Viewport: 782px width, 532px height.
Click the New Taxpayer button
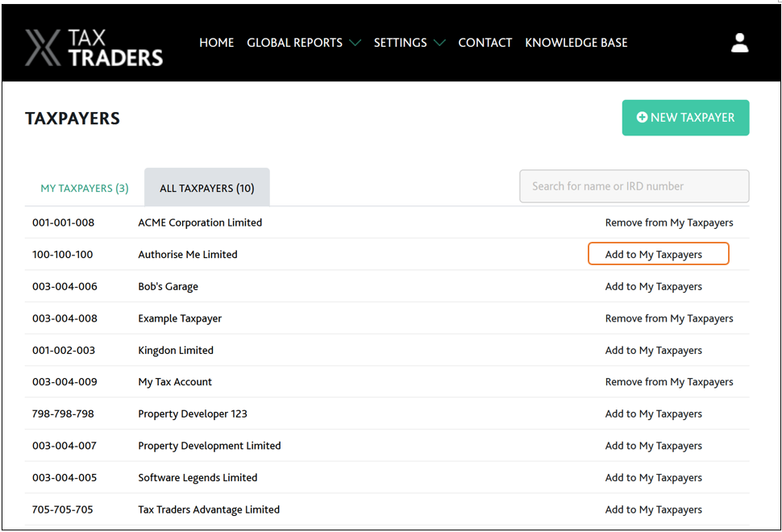click(685, 118)
